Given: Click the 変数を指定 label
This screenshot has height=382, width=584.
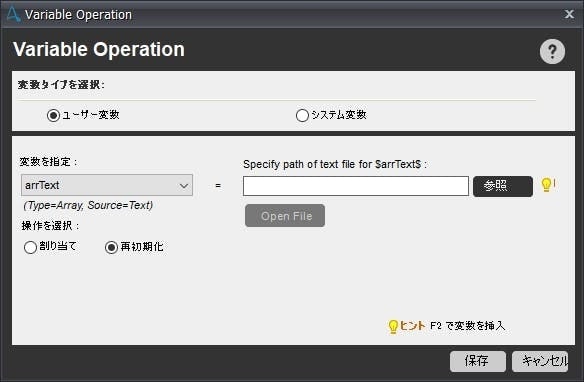Looking at the screenshot, I should (x=48, y=162).
